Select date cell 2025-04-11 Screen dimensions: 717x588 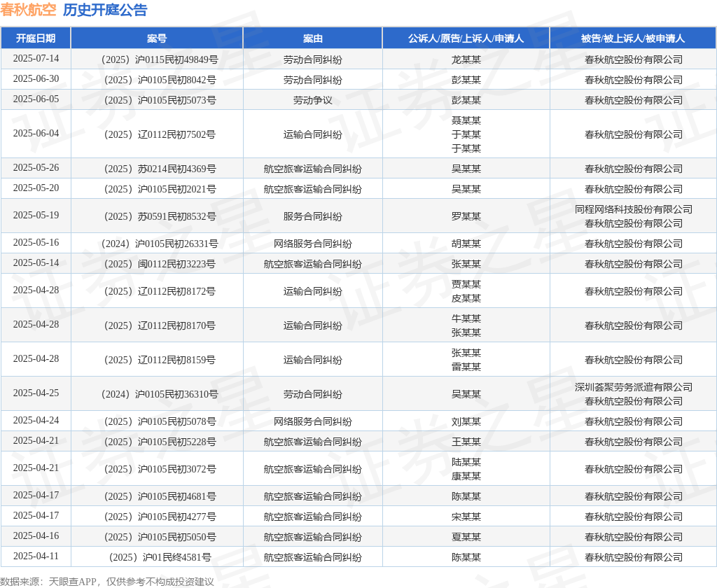36,556
